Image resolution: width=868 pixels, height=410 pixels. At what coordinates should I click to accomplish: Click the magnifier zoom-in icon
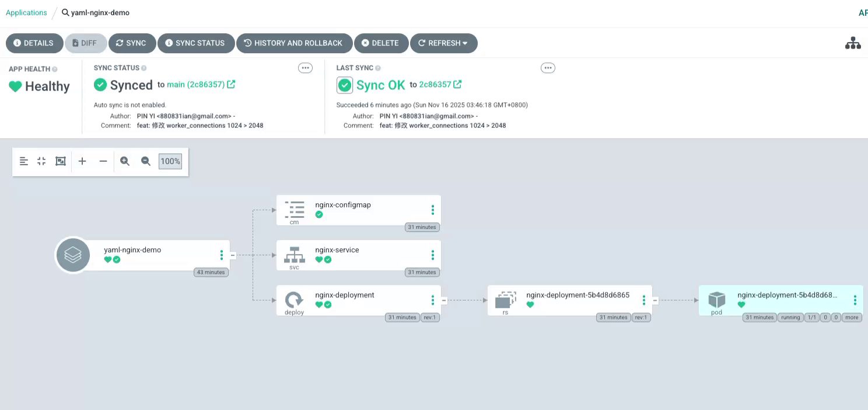pos(125,161)
